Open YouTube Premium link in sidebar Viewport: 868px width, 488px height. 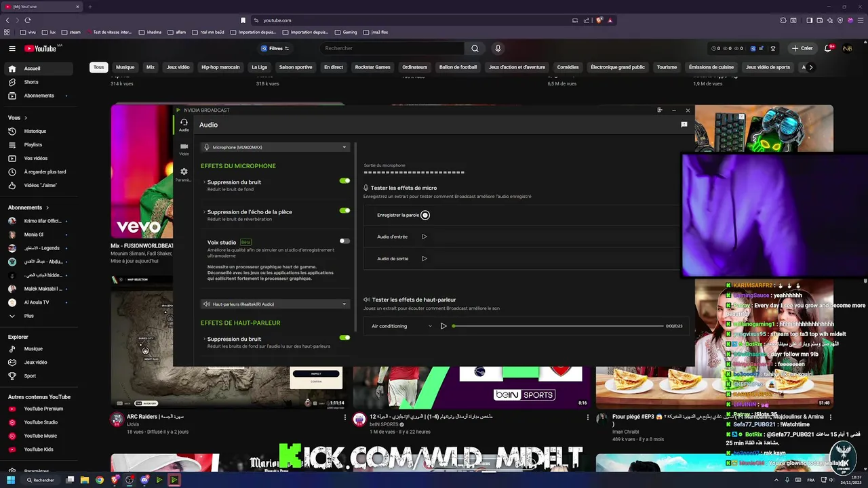click(x=39, y=409)
